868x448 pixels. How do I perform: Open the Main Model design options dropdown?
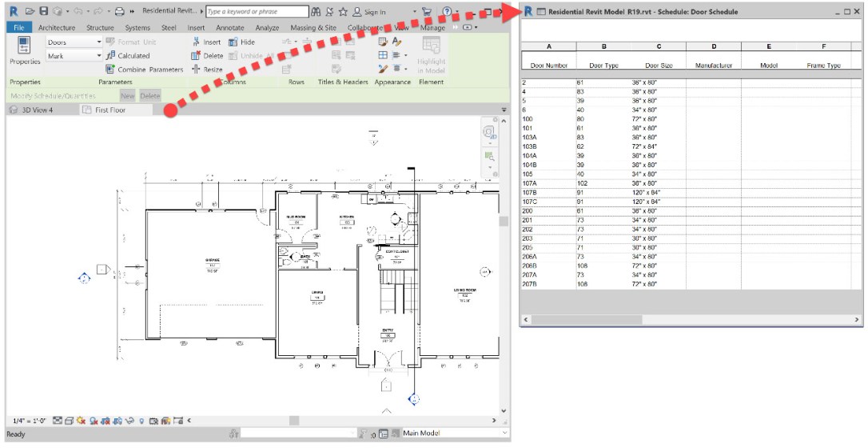[504, 434]
